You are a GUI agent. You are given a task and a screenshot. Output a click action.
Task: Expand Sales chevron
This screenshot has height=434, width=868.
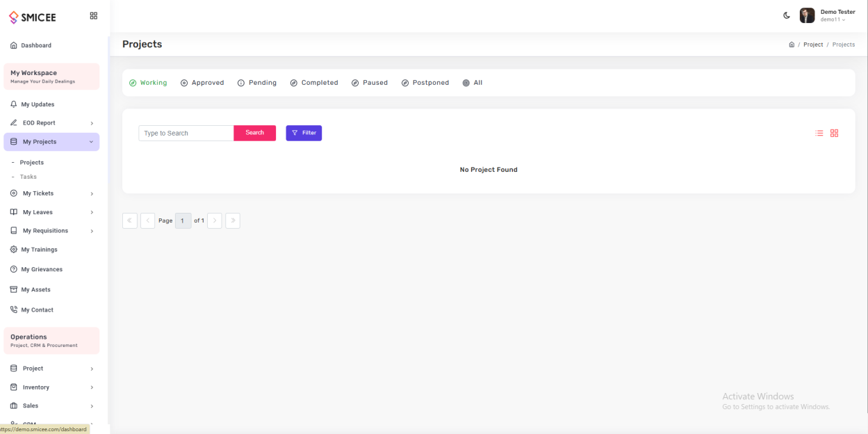click(92, 406)
